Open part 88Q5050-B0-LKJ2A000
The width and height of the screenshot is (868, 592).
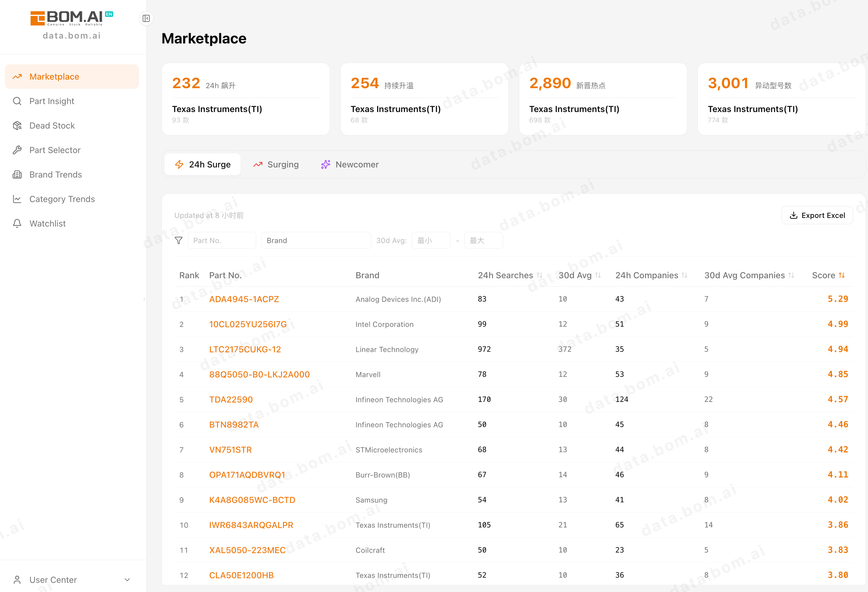point(260,374)
